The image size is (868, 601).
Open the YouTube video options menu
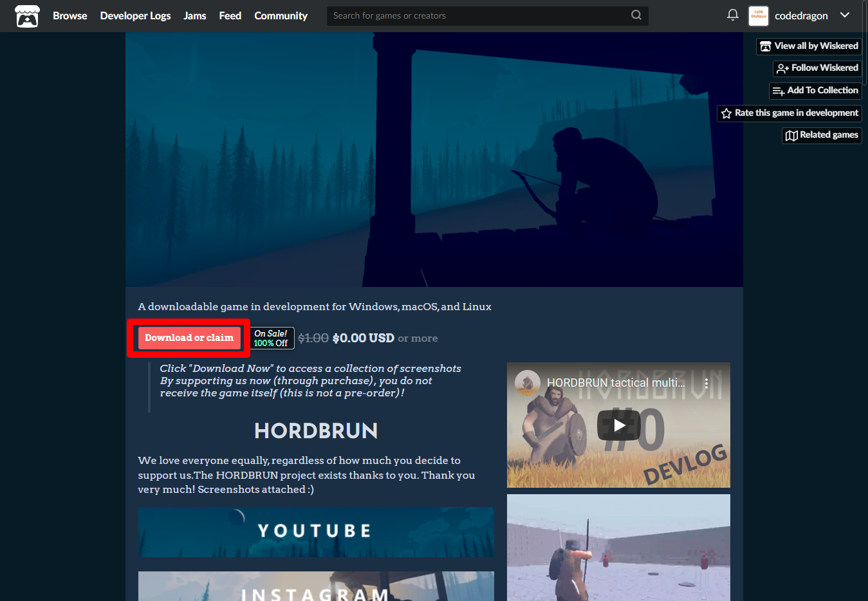[x=706, y=384]
